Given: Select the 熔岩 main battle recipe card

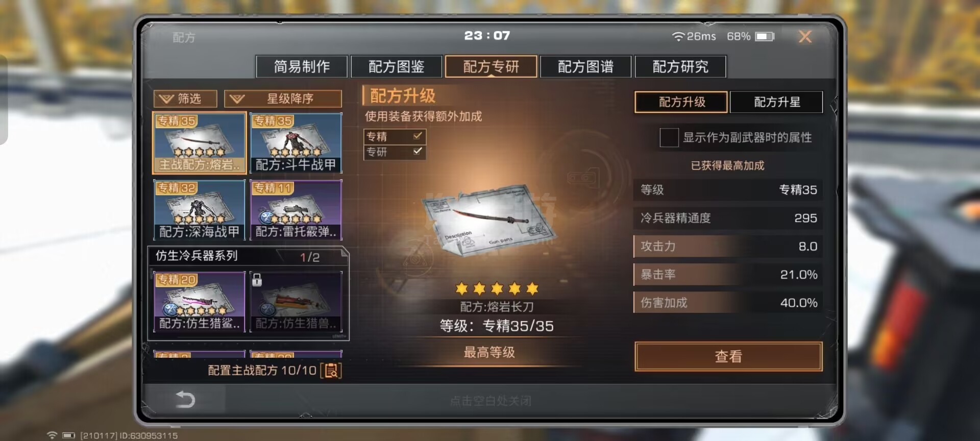Looking at the screenshot, I should pyautogui.click(x=200, y=143).
